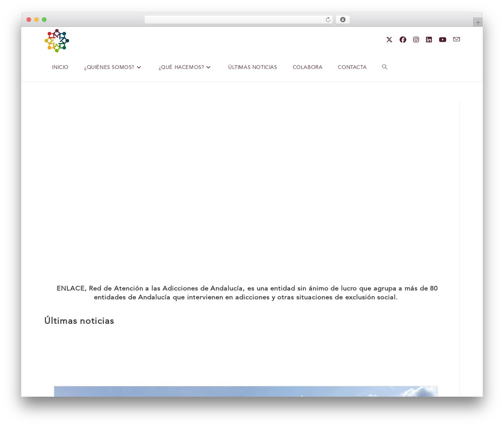504x427 pixels.
Task: Open a new browser tab
Action: [x=478, y=22]
